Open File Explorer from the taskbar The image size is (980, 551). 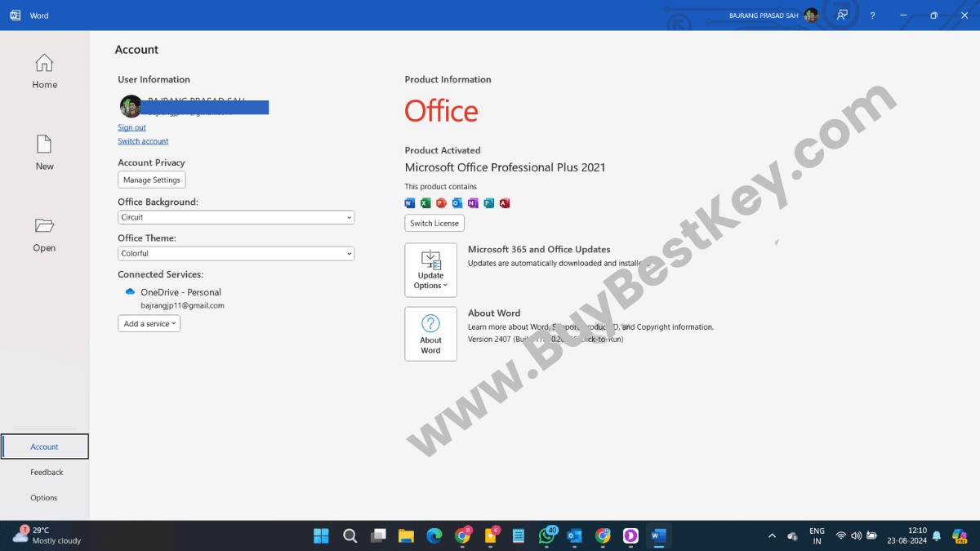click(x=406, y=535)
